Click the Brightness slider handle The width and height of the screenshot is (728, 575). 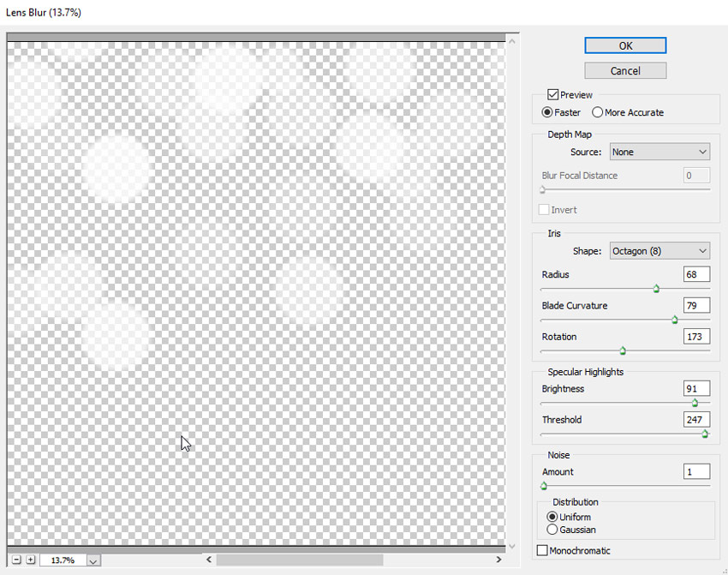coord(695,403)
